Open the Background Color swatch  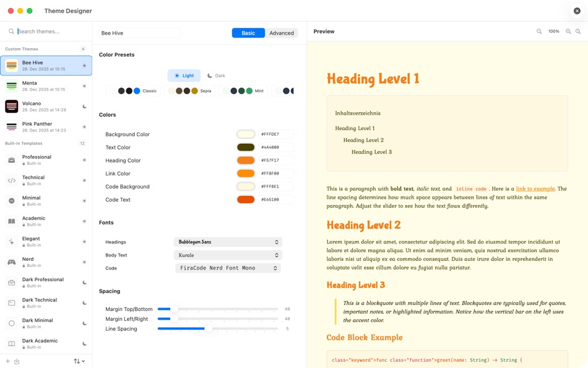[246, 134]
